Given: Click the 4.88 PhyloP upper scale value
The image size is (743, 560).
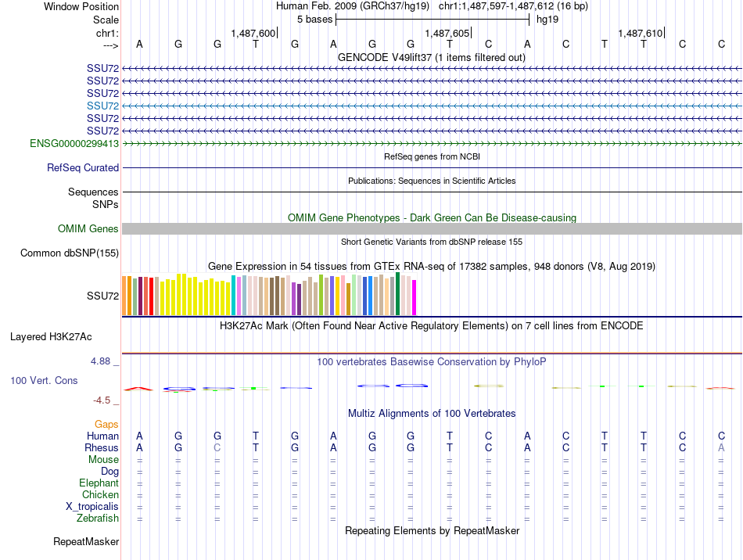Looking at the screenshot, I should point(100,361).
